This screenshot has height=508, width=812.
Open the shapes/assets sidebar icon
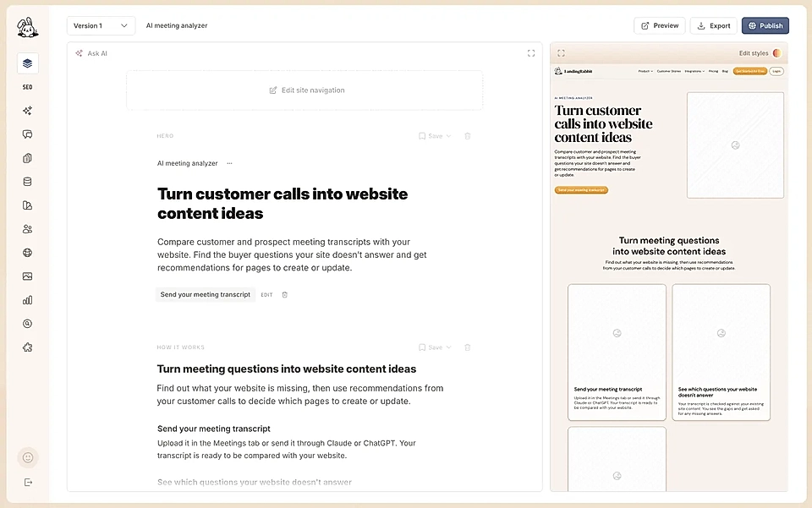tap(27, 205)
